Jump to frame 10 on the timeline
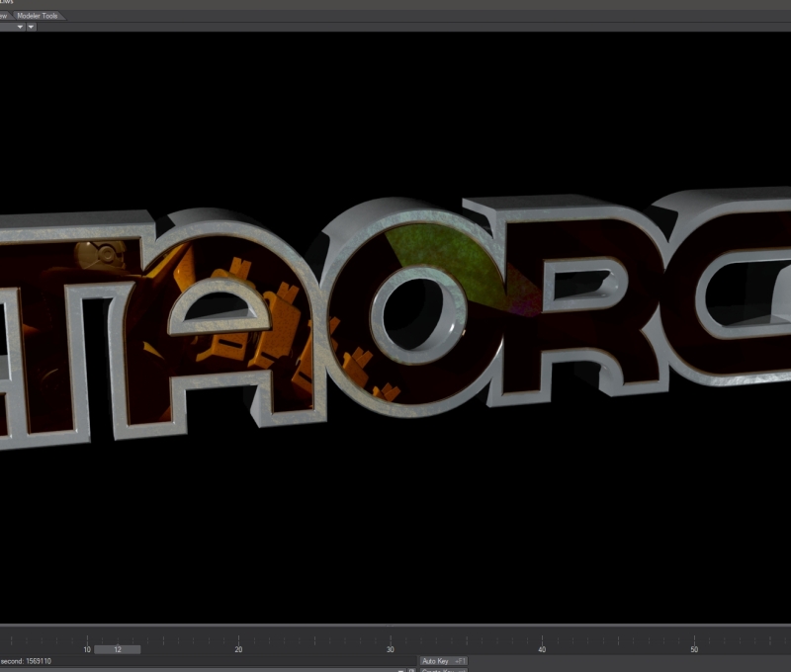The width and height of the screenshot is (791, 672). [x=87, y=649]
